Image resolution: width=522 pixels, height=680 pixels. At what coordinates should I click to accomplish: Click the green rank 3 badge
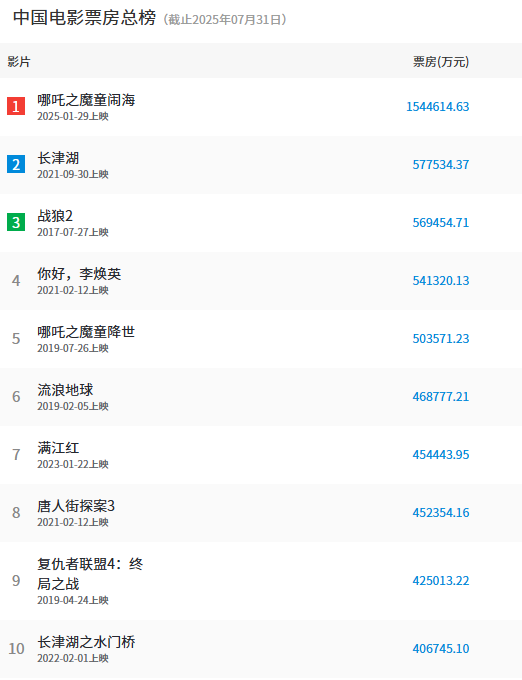[x=16, y=222]
